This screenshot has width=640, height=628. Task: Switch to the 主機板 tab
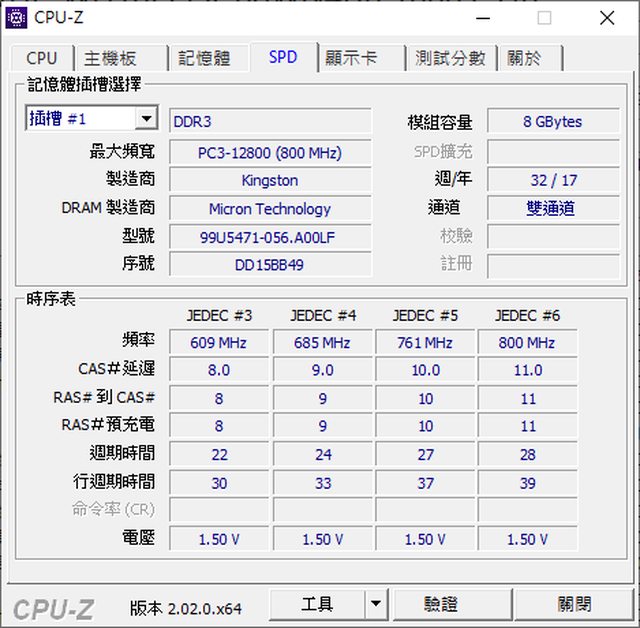pyautogui.click(x=110, y=58)
